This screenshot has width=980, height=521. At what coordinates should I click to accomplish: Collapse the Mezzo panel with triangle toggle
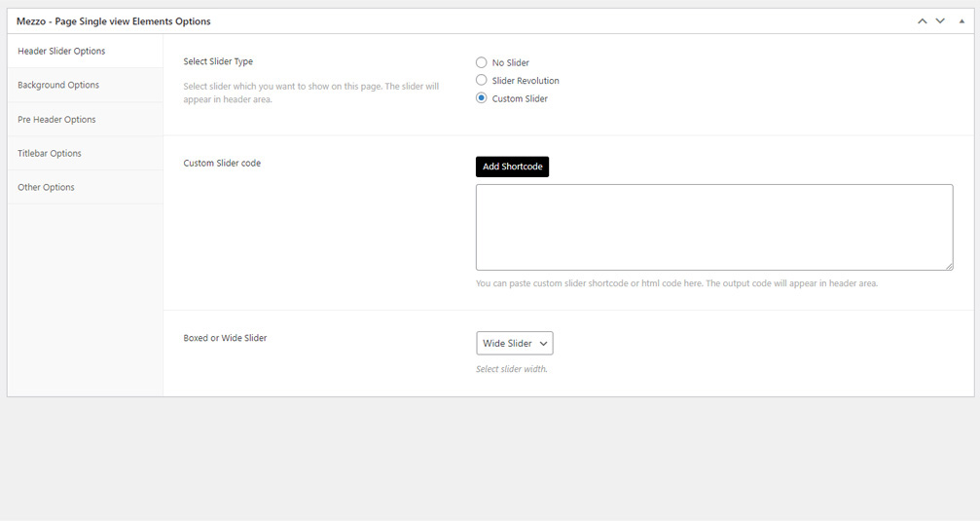tap(959, 20)
